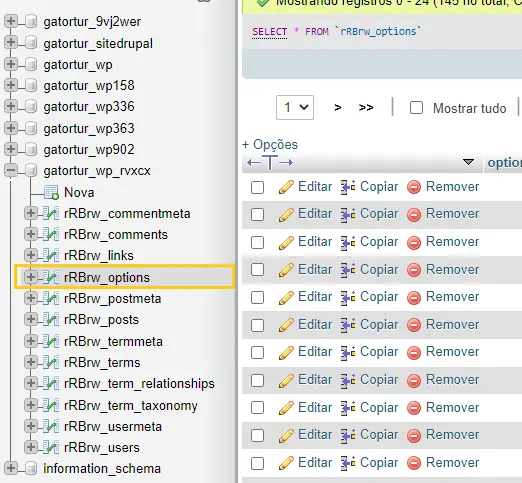This screenshot has height=483, width=522.
Task: Click the table icon beside rRBrw_comments
Action: (51, 235)
